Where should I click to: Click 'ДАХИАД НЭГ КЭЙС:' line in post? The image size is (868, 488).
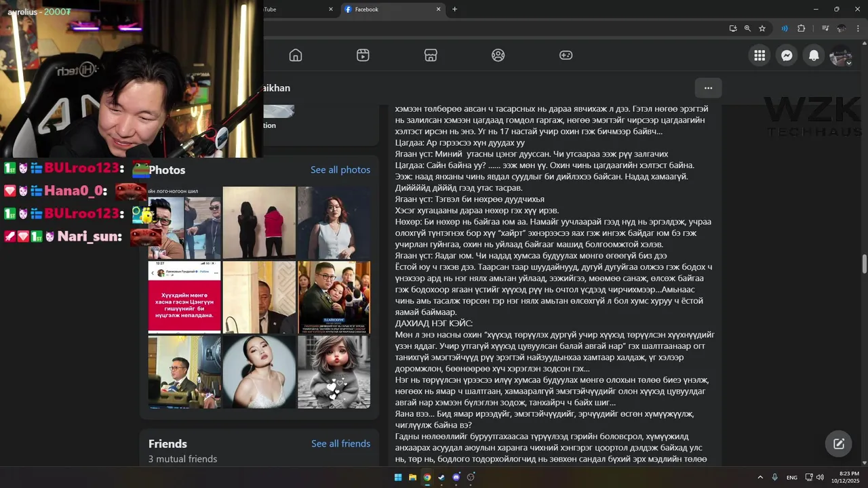[434, 323]
